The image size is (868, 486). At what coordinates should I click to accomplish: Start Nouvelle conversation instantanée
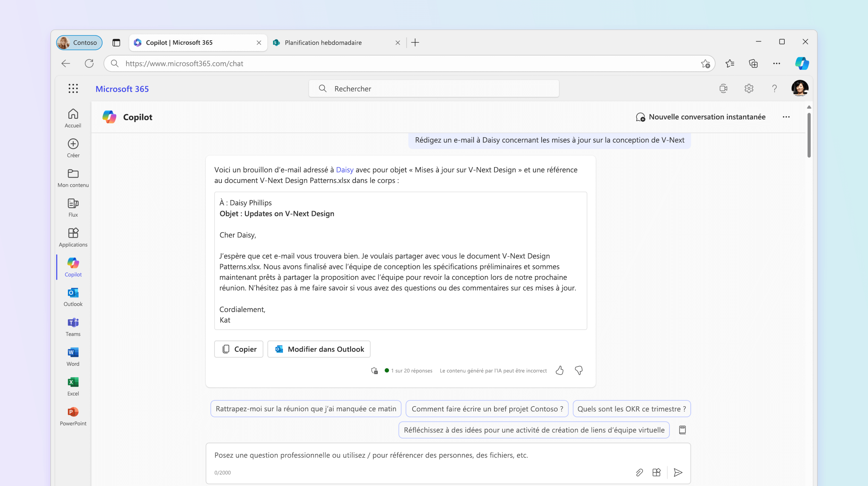pos(700,117)
